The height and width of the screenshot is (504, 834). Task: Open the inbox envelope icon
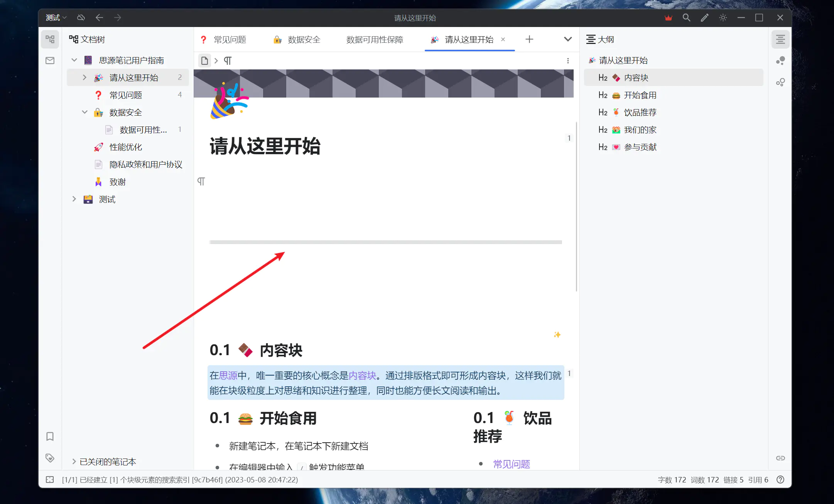[50, 61]
